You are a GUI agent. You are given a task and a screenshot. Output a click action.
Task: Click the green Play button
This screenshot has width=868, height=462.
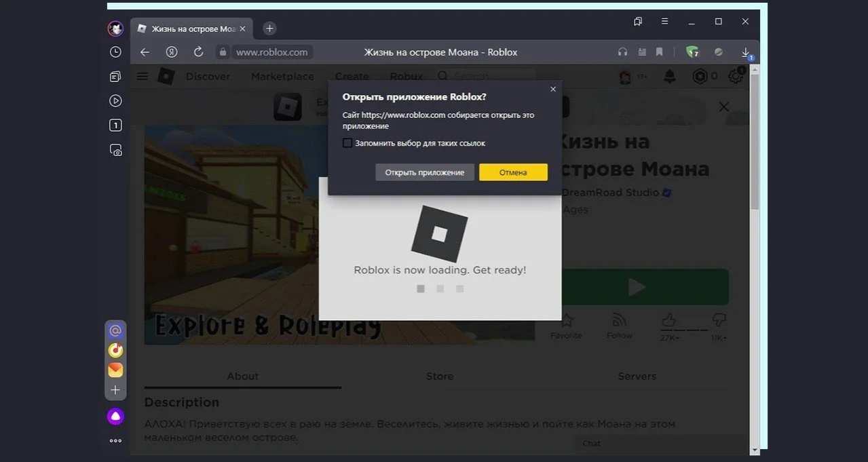[636, 287]
